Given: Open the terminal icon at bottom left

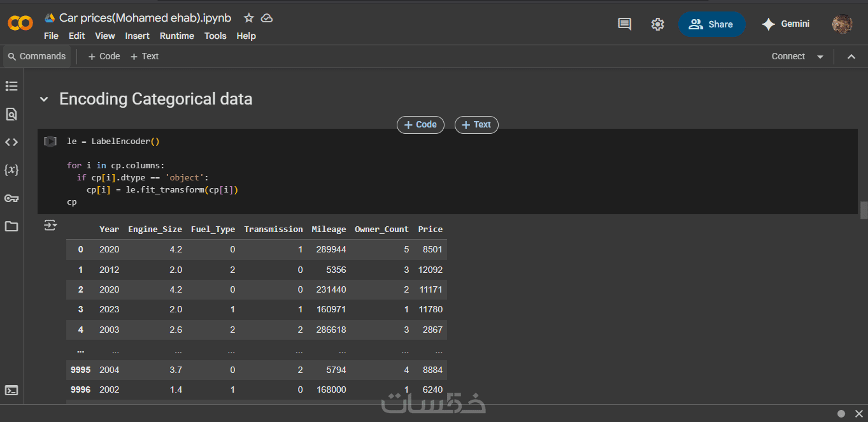Looking at the screenshot, I should pos(11,390).
